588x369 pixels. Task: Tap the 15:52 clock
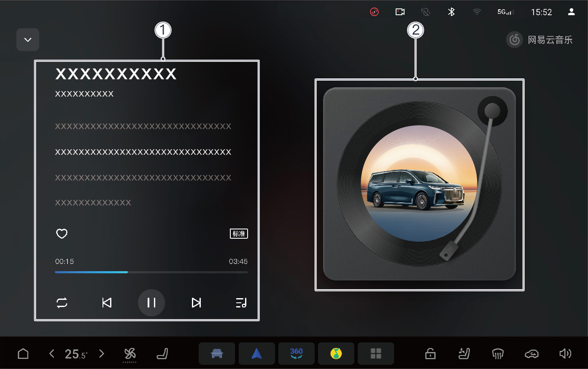[x=542, y=12]
